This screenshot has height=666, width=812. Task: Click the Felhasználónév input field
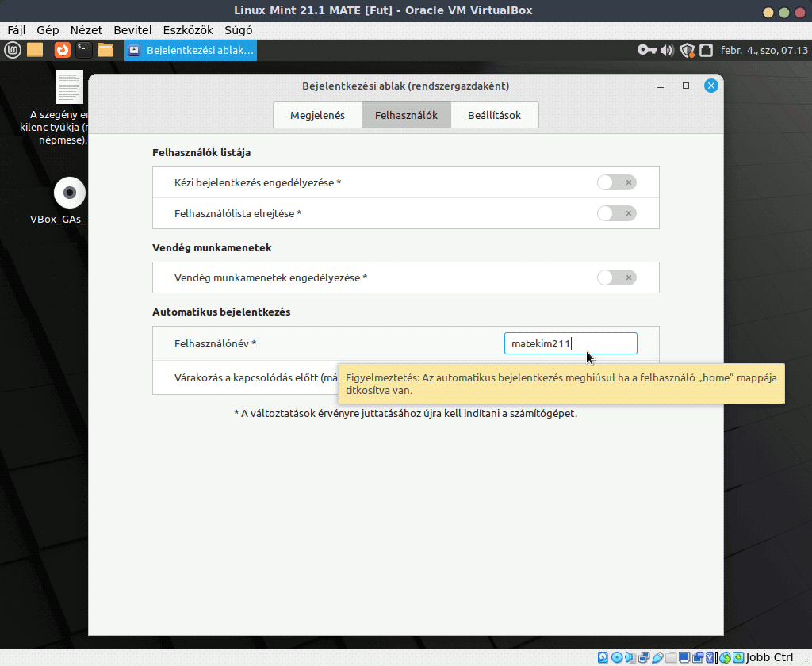pyautogui.click(x=571, y=343)
